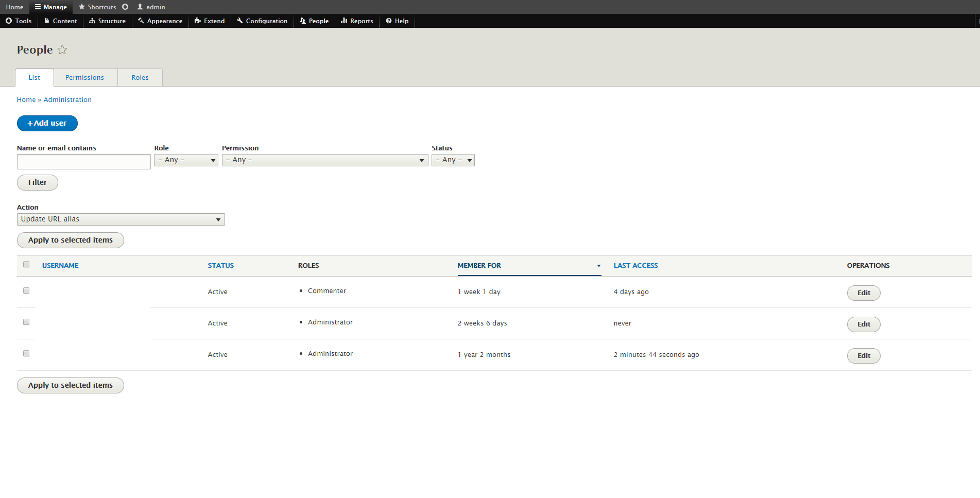980x498 pixels.
Task: Click the star icon beside People title
Action: point(62,50)
